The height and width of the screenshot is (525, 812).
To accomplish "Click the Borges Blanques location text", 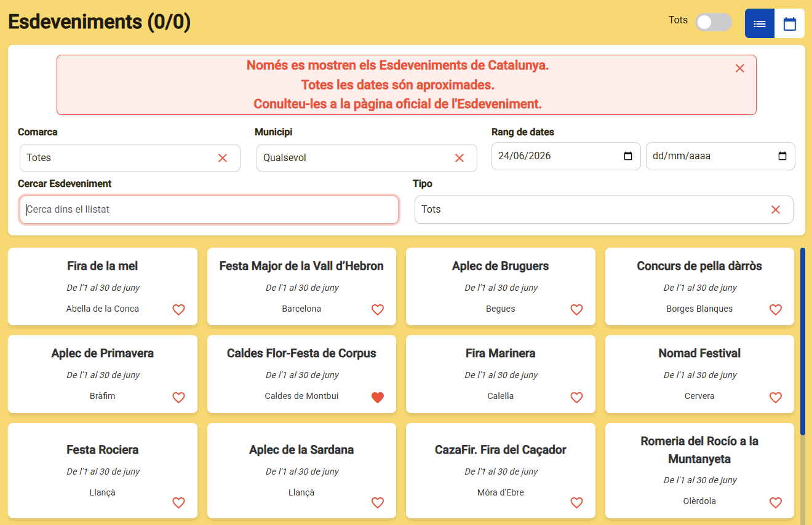I will [699, 309].
